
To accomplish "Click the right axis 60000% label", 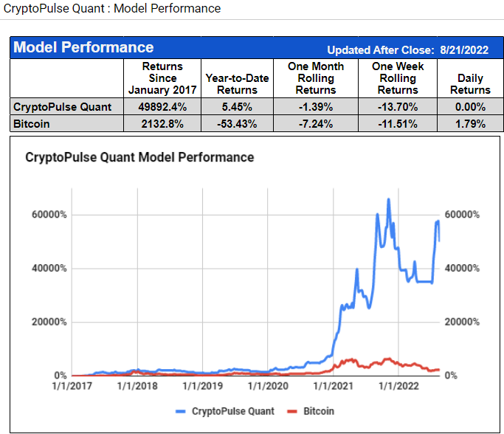I will click(462, 215).
